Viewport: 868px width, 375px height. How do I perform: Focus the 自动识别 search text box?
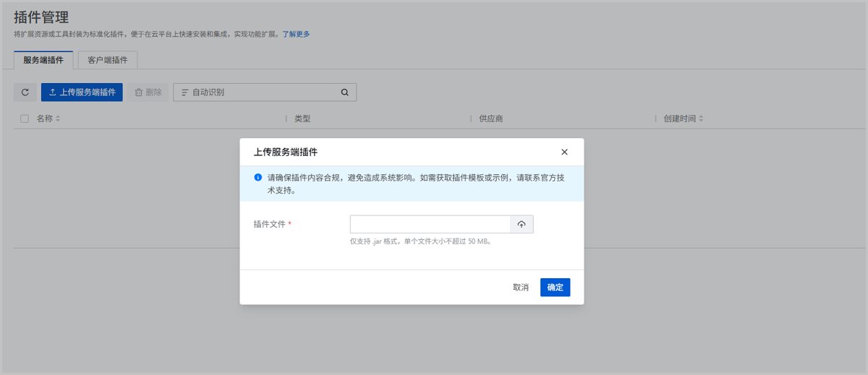tap(260, 92)
